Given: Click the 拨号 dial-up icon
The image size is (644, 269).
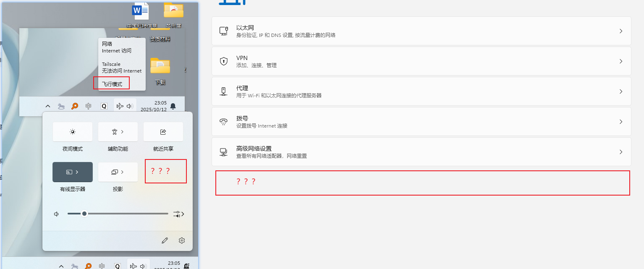Looking at the screenshot, I should pyautogui.click(x=224, y=122).
